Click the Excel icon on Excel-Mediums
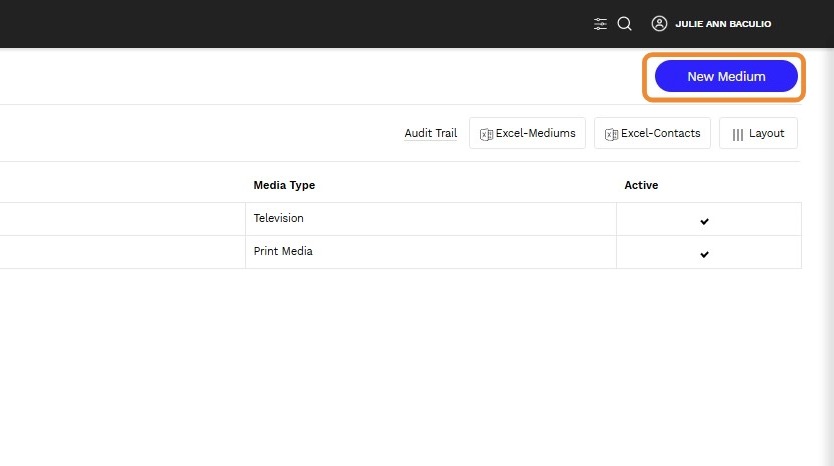 pyautogui.click(x=486, y=134)
